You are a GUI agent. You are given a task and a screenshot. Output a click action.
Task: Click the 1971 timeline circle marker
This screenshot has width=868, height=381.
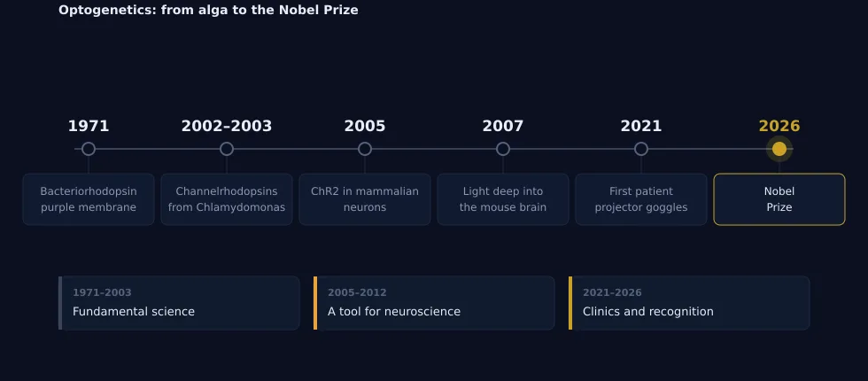tap(89, 149)
